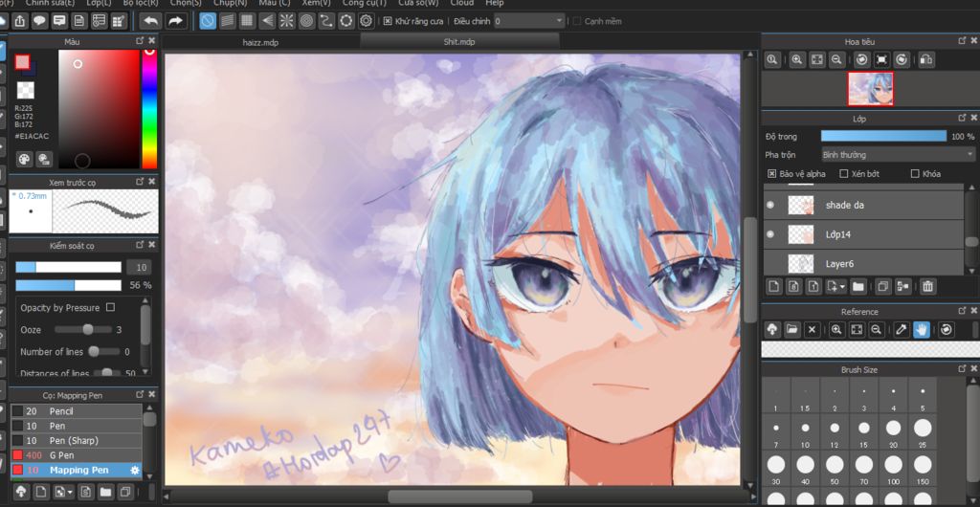Toggle Bảo vệ alpha checkbox
Screen dimensions: 980x507
[772, 173]
